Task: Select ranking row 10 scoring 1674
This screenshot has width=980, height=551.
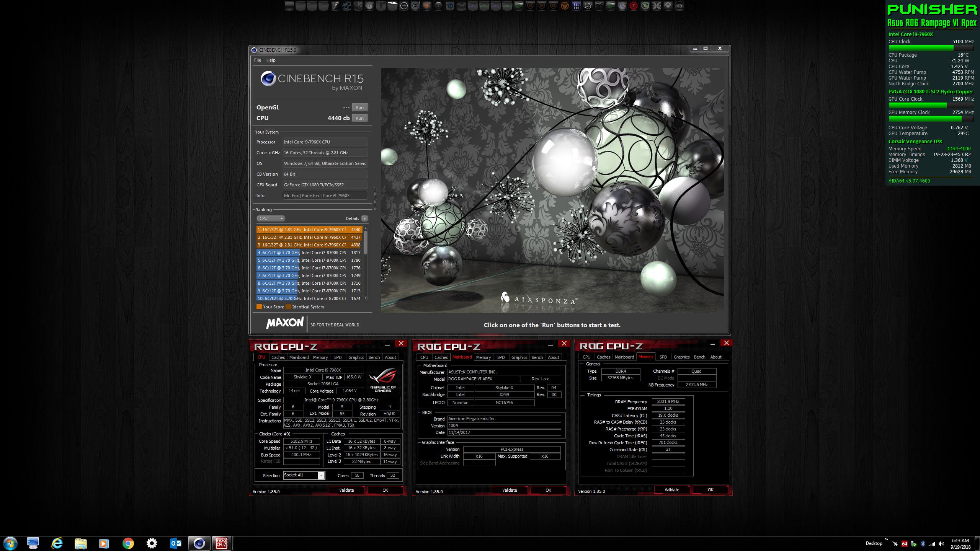Action: 309,298
